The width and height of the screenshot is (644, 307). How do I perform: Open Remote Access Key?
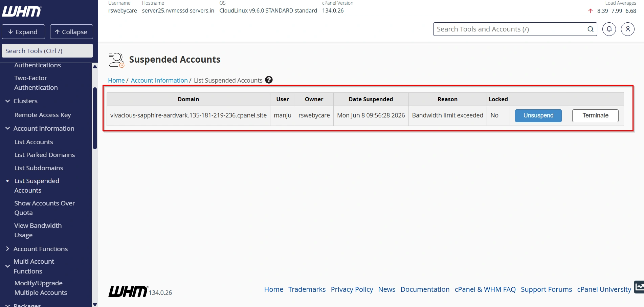coord(43,115)
